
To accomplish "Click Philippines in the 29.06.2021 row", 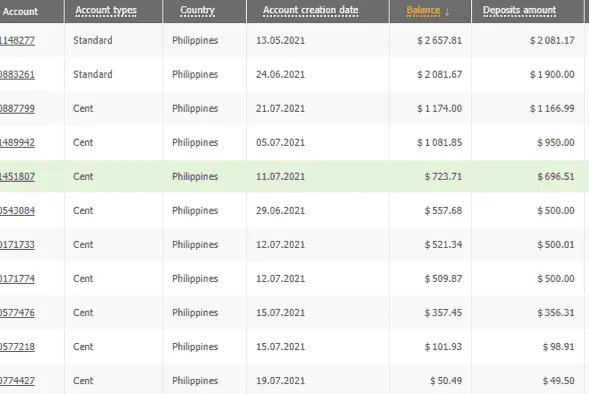I will tap(195, 211).
